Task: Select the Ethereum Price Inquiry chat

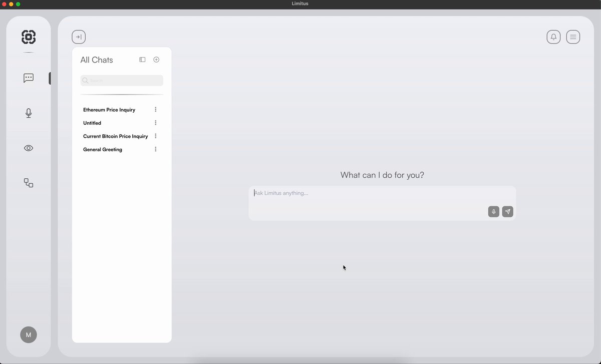Action: (x=109, y=110)
